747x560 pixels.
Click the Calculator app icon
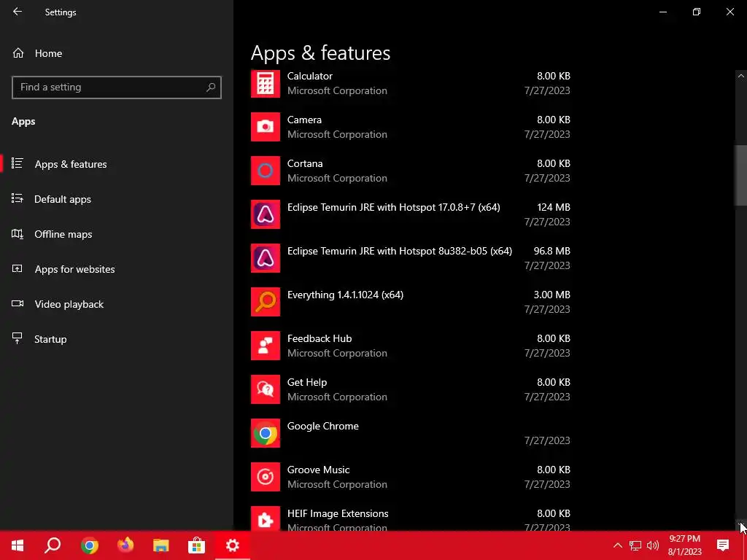click(x=266, y=84)
